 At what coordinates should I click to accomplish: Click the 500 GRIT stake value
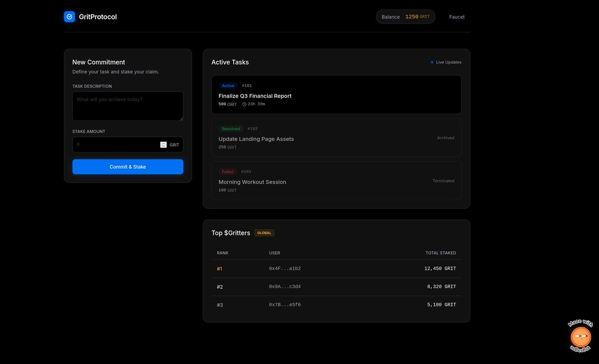(x=228, y=104)
